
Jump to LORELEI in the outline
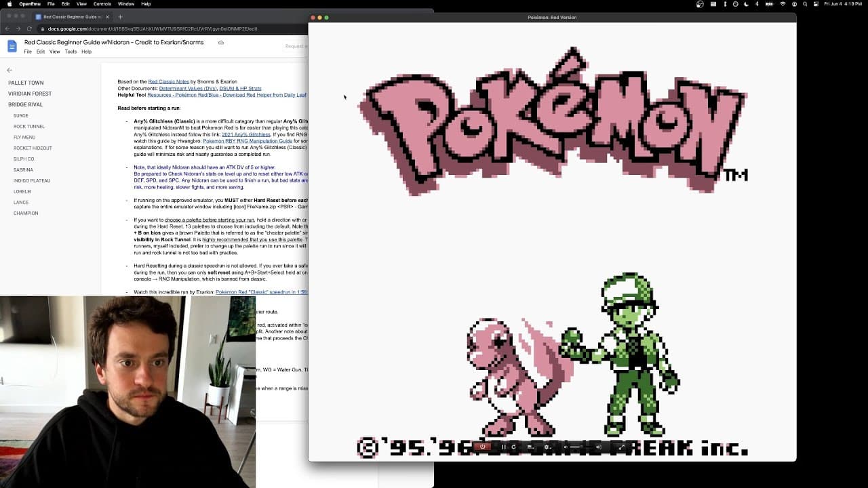[22, 191]
